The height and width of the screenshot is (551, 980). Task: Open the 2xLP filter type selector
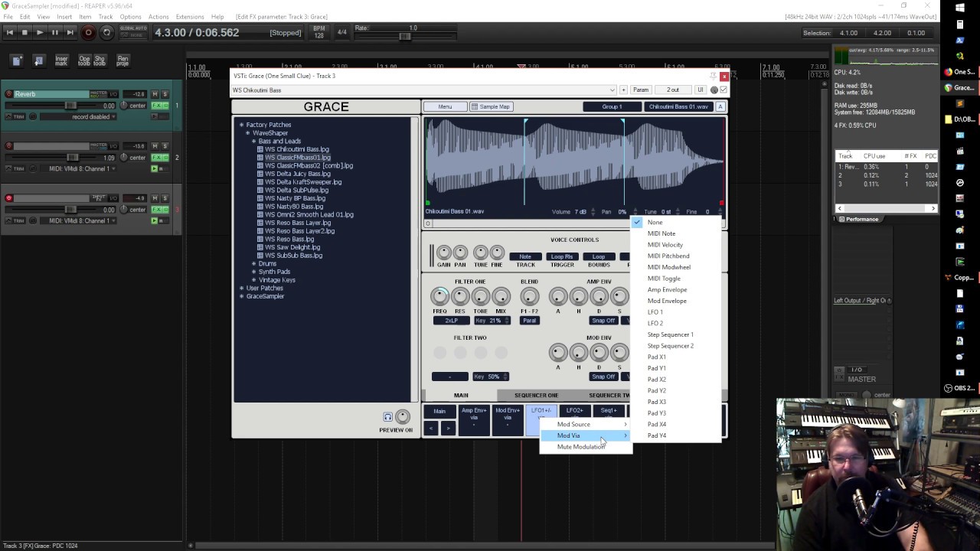[x=450, y=320]
